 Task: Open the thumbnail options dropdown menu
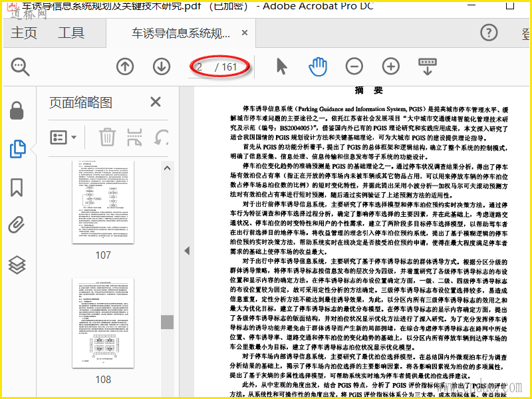(63, 138)
